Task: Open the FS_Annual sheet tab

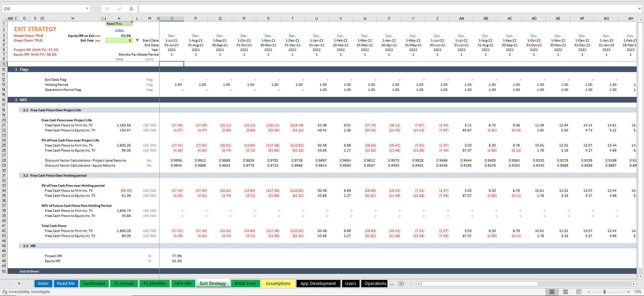Action: pyautogui.click(x=124, y=284)
